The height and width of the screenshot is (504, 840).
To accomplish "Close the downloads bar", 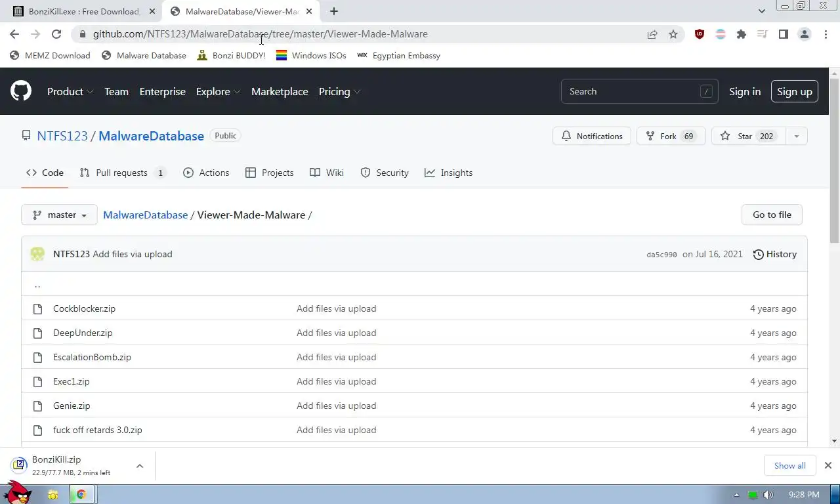I will tap(828, 465).
